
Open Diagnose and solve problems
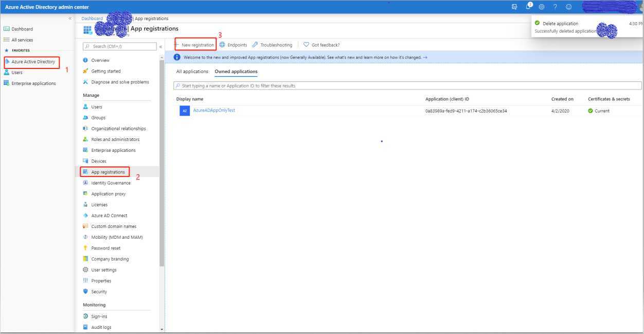120,82
